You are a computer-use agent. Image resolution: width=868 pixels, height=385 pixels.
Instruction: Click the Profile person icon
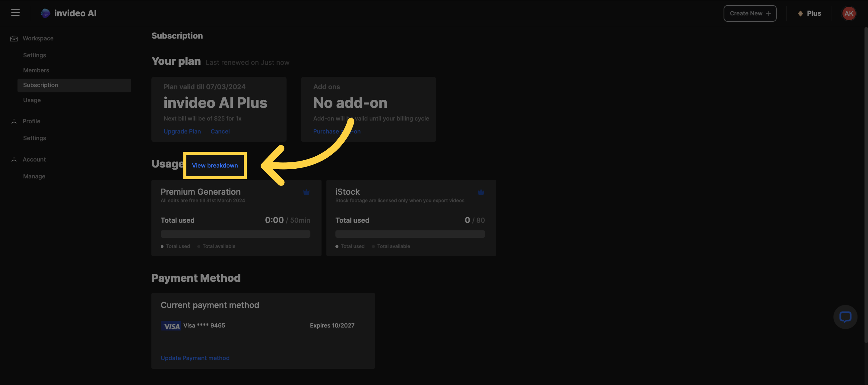tap(14, 121)
